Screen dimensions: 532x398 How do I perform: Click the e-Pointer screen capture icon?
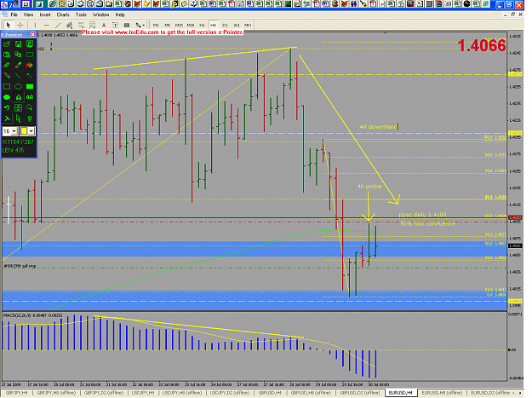coord(30,43)
